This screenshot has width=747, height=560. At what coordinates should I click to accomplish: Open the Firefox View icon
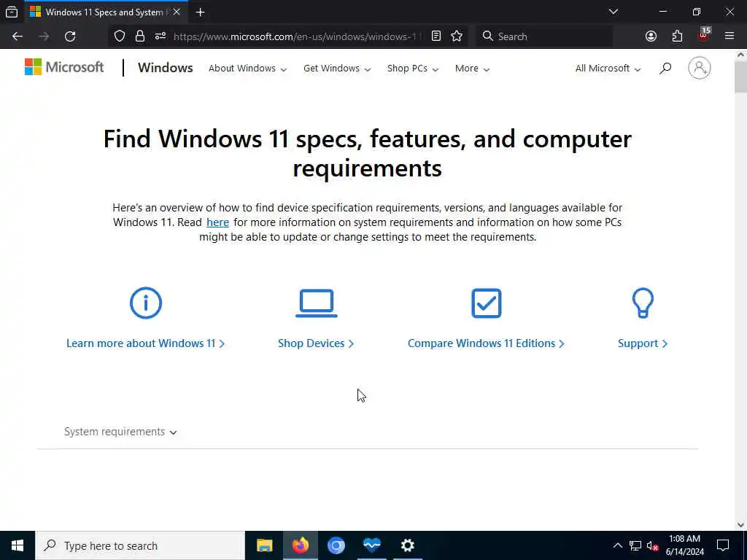(12, 12)
